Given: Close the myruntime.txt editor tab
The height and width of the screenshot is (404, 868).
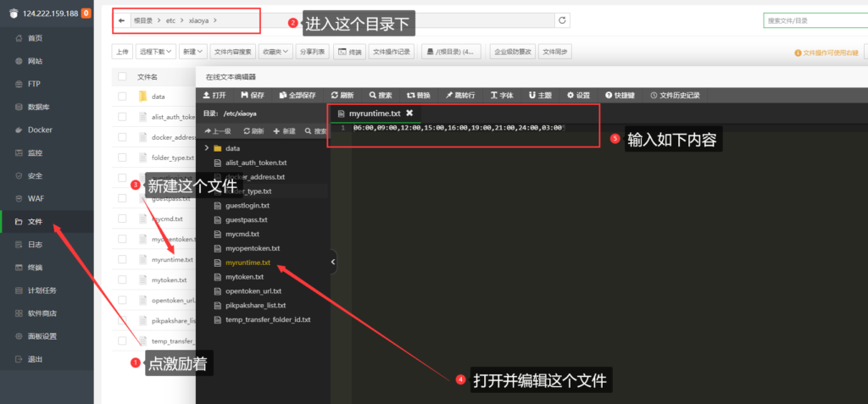Looking at the screenshot, I should click(x=409, y=113).
